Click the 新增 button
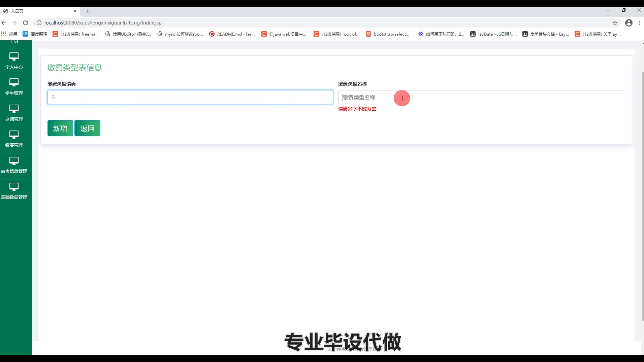The width and height of the screenshot is (644, 362). click(x=60, y=128)
